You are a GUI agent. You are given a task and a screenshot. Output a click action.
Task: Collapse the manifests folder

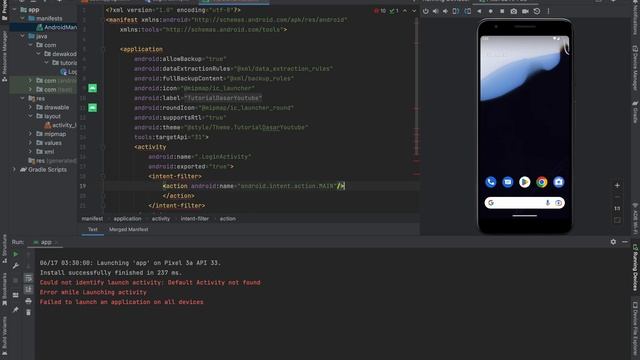(x=22, y=18)
